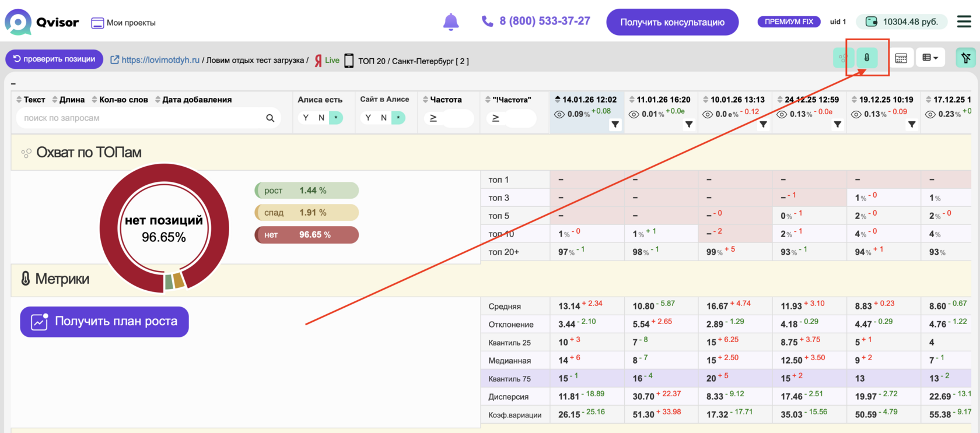Viewport: 980px width, 433px height.
Task: Sort queries by Кол-во слов
Action: click(x=120, y=100)
